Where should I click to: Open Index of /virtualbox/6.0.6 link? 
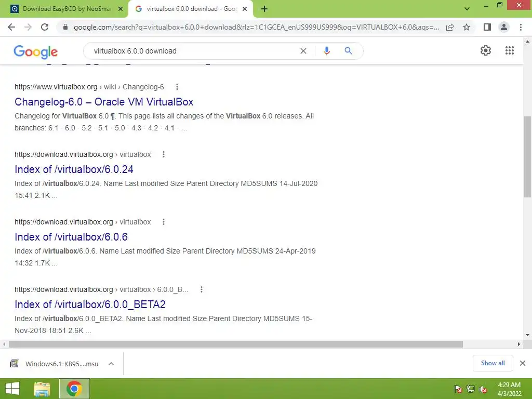71,237
